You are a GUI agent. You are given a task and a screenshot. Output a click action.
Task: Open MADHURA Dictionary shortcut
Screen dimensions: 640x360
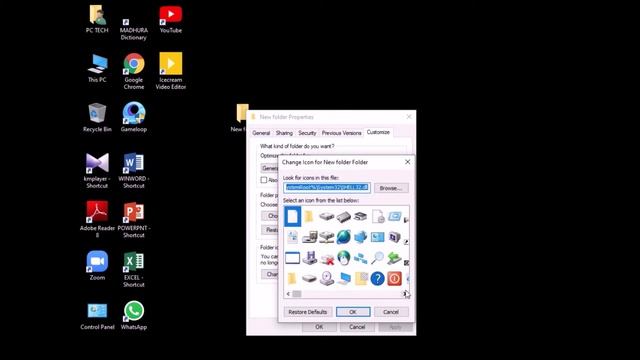click(x=134, y=29)
